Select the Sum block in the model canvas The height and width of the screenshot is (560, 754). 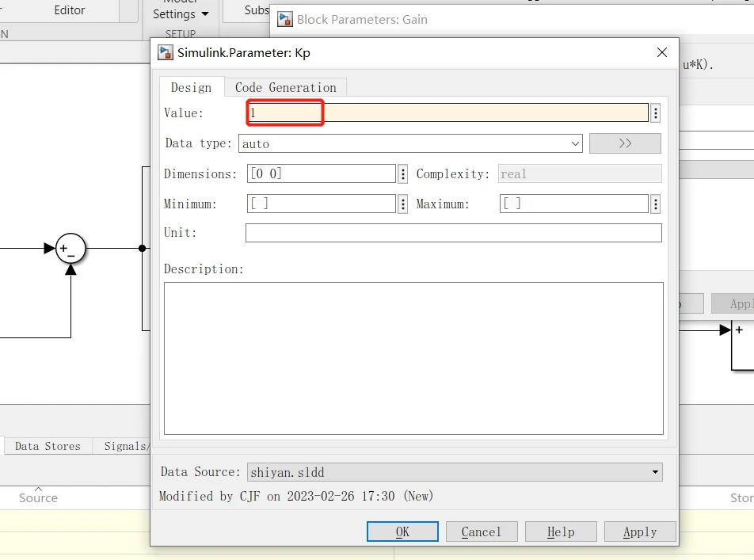[x=70, y=249]
